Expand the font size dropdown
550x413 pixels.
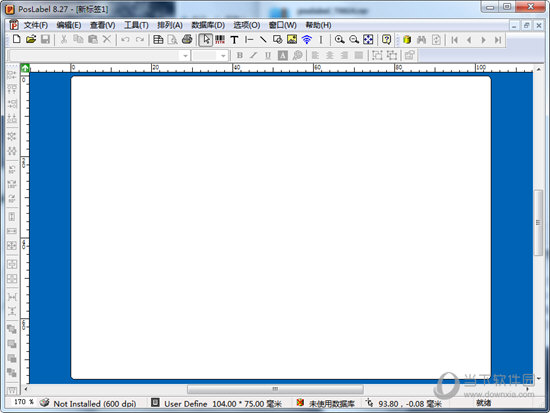click(223, 55)
